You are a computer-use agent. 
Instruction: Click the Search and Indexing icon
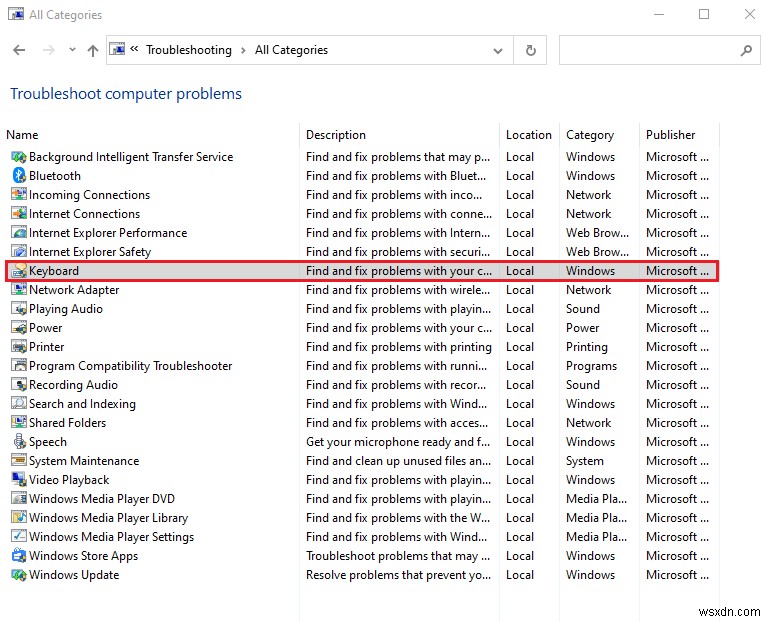tap(19, 404)
